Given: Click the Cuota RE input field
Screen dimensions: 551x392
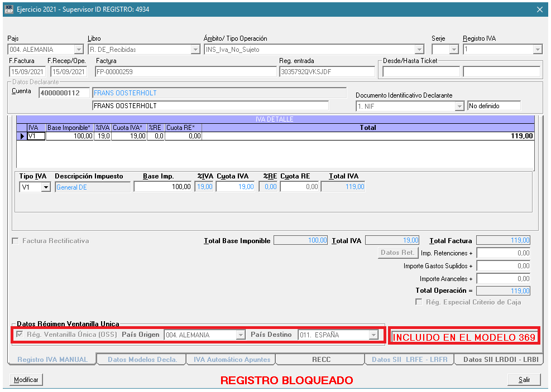Looking at the screenshot, I should click(299, 187).
